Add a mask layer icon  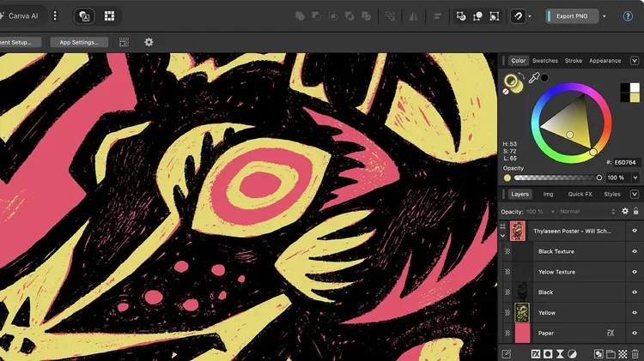[547, 353]
